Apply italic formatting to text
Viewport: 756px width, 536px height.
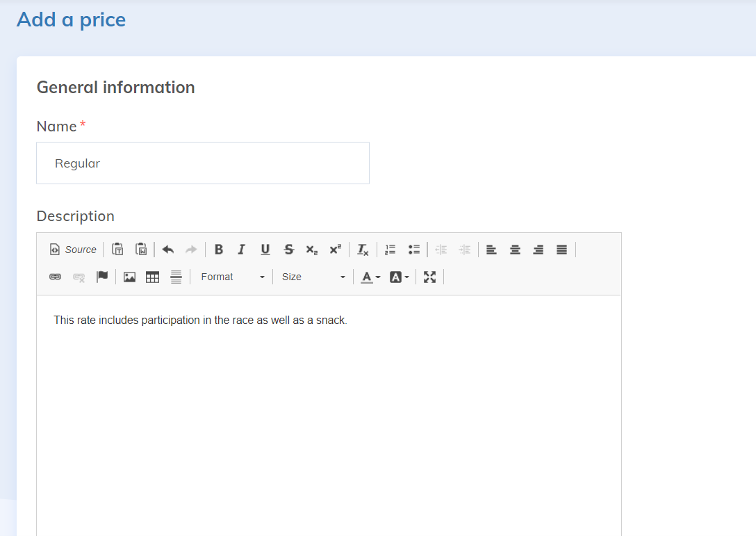241,250
